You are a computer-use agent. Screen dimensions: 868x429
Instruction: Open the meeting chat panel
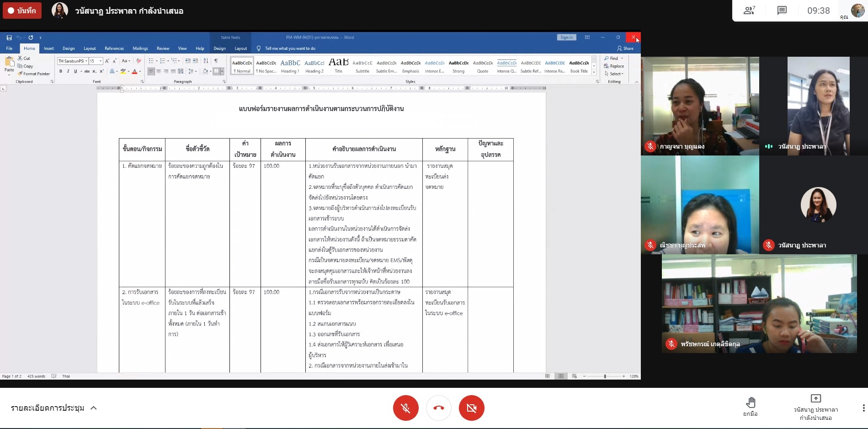coord(782,11)
